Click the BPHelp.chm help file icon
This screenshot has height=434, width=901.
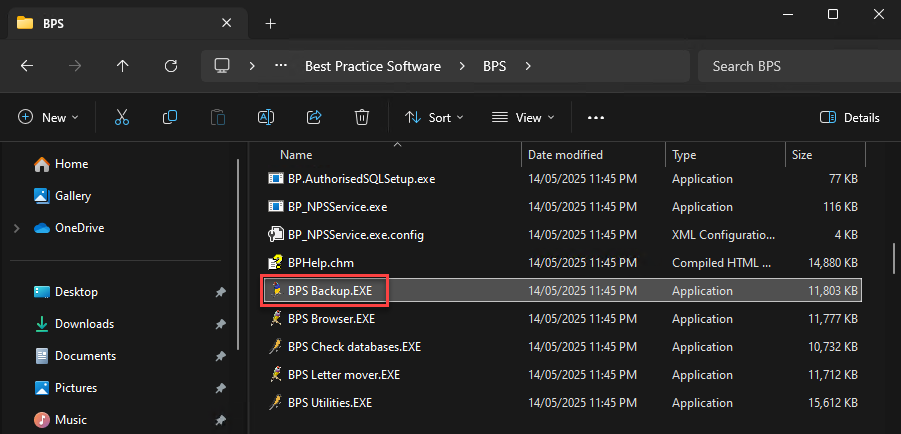pyautogui.click(x=276, y=263)
